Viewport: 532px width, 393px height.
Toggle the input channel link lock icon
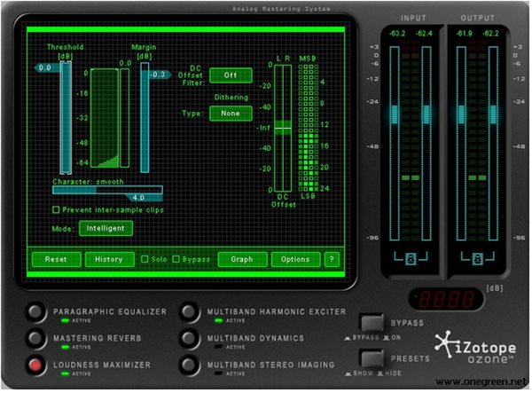click(x=411, y=260)
